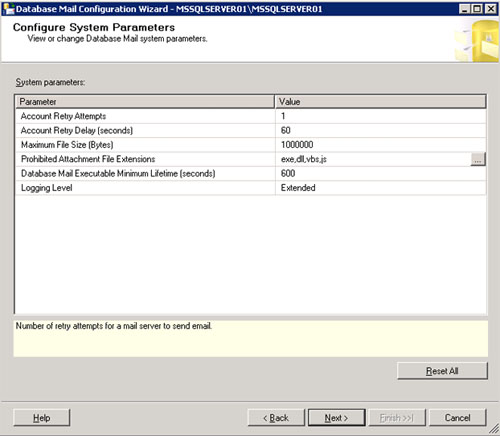Click the Parameter column header
The image size is (500, 436).
pos(145,102)
